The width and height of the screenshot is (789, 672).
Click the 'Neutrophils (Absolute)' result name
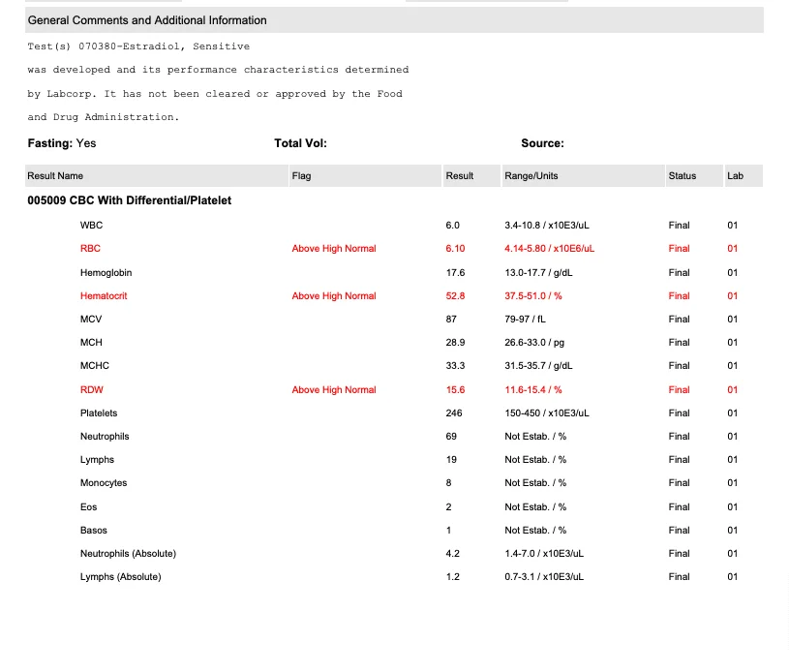point(129,553)
